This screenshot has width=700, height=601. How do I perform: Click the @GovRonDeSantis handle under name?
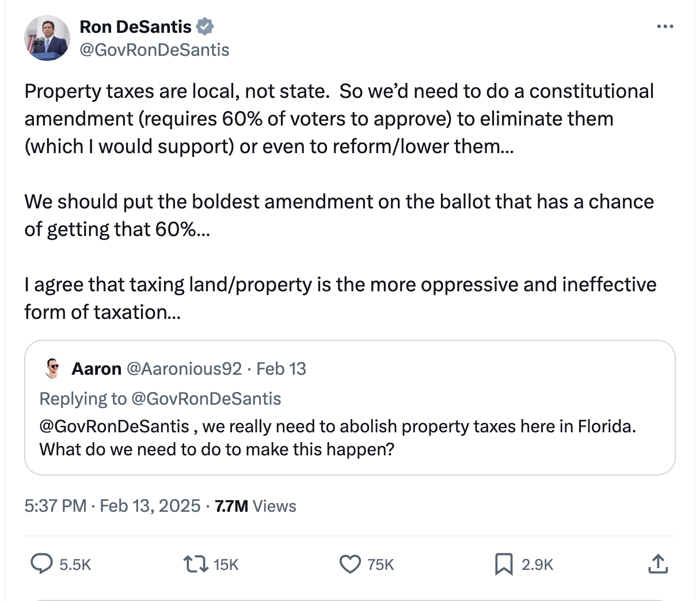click(x=154, y=50)
